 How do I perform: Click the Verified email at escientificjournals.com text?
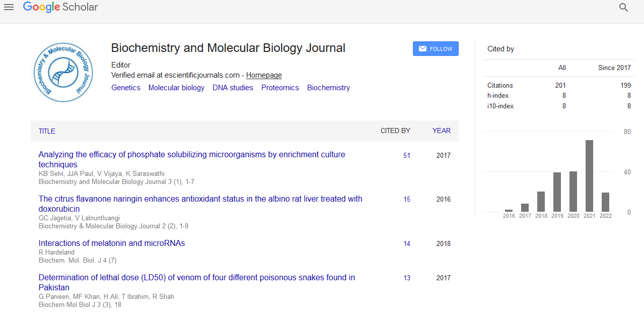tap(175, 75)
